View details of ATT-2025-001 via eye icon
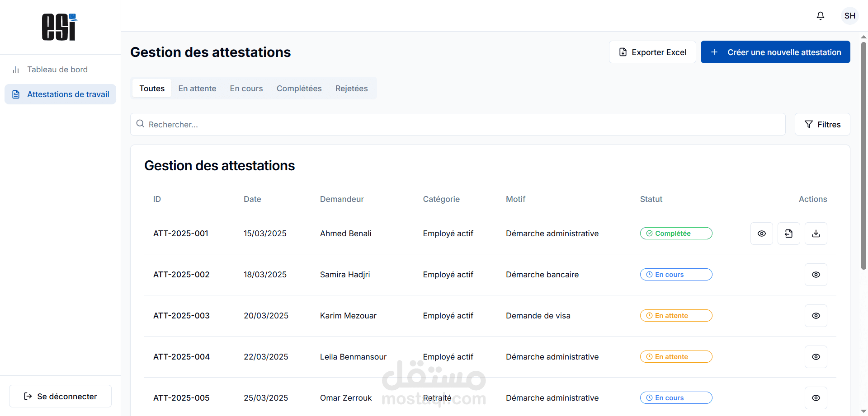This screenshot has height=416, width=868. (x=762, y=234)
